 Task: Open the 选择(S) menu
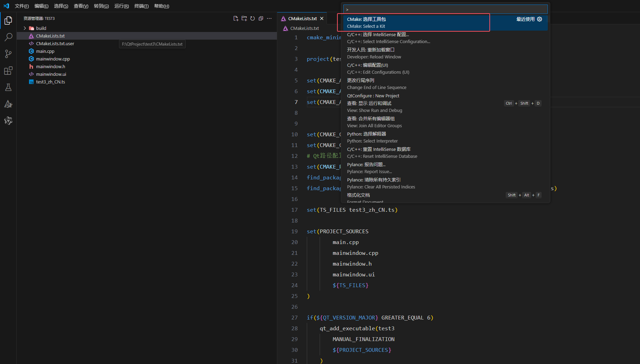click(61, 6)
